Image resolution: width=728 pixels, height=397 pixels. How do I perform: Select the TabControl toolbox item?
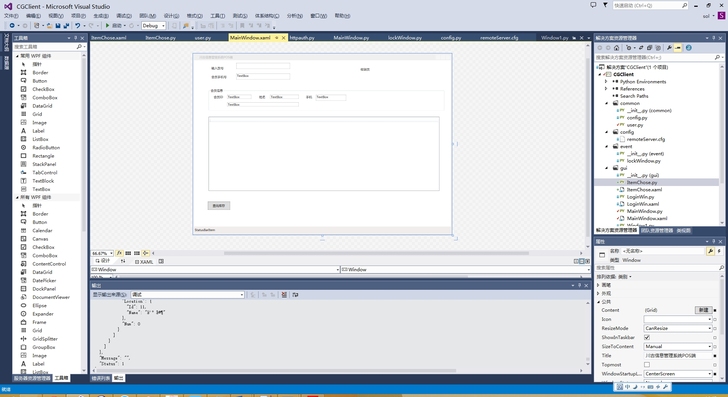(x=45, y=173)
